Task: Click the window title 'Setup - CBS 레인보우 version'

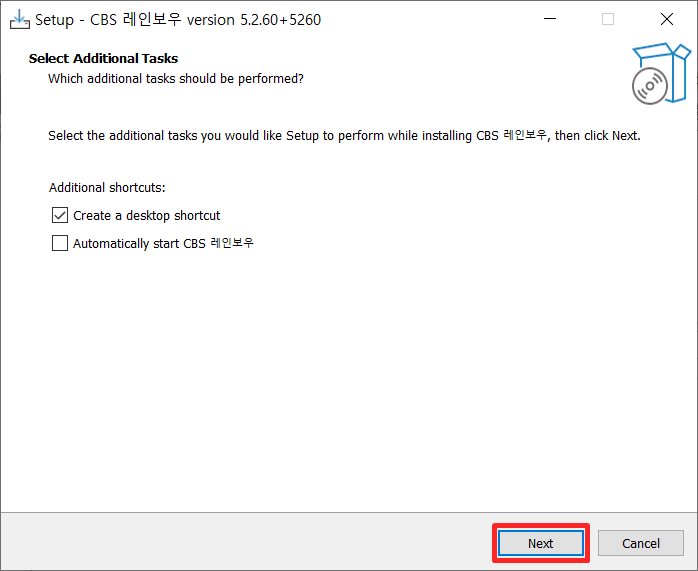Action: coord(178,20)
